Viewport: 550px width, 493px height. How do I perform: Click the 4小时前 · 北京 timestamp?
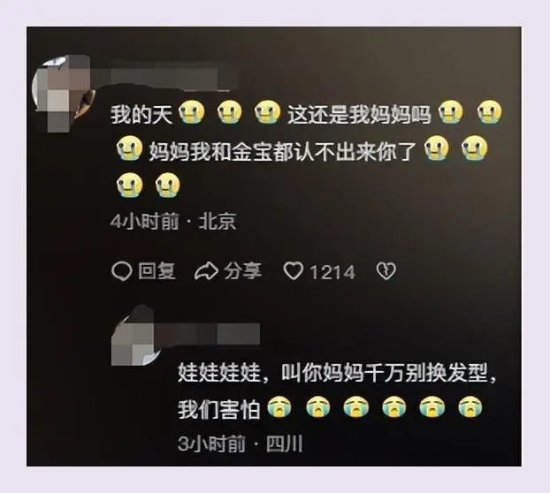173,222
